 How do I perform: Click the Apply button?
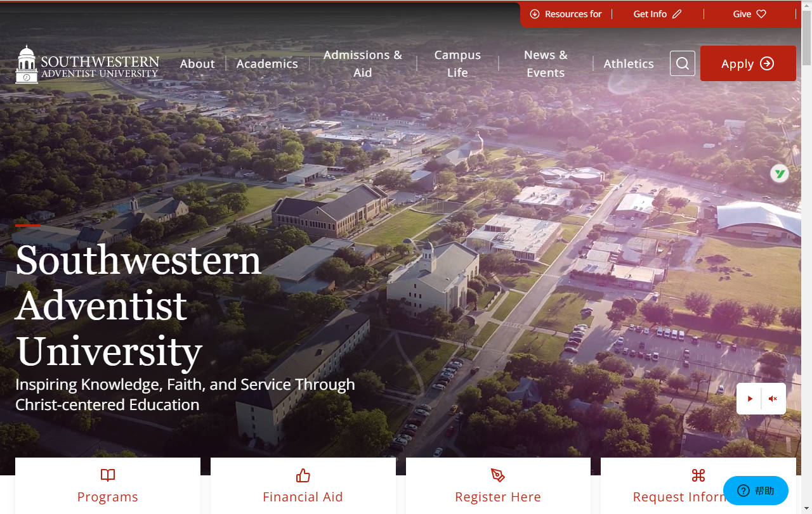point(748,63)
